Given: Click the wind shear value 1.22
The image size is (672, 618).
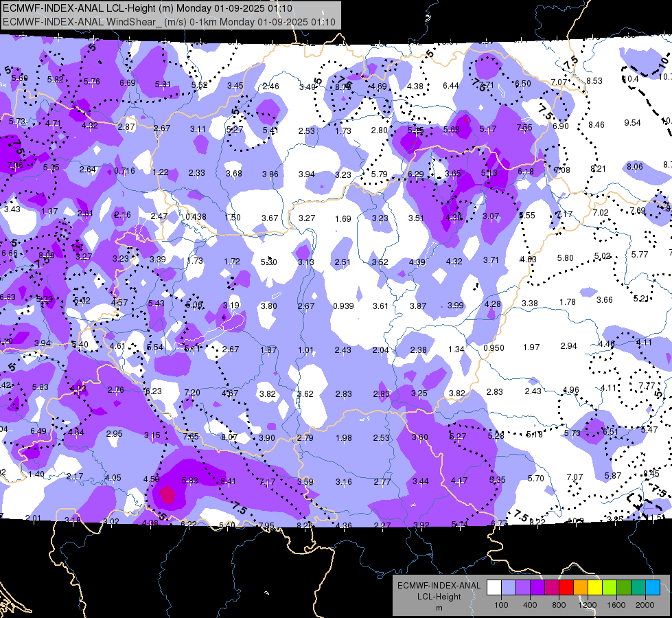Looking at the screenshot, I should pyautogui.click(x=161, y=172).
